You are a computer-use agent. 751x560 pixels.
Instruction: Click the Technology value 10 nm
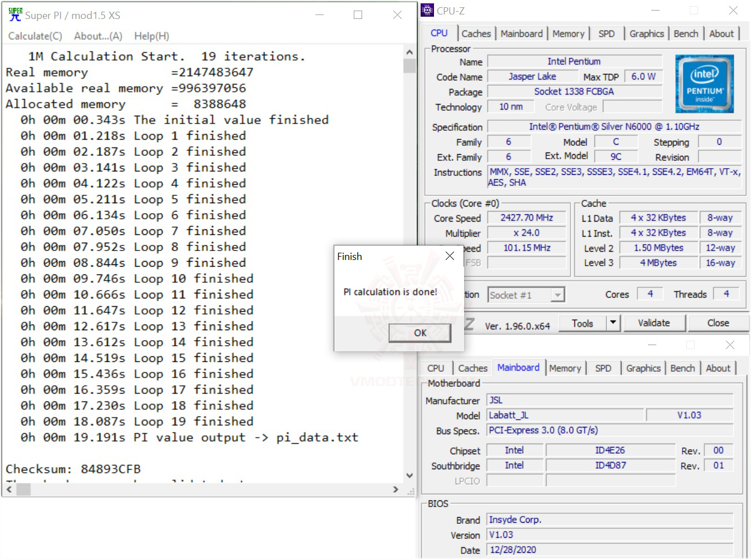tap(511, 106)
